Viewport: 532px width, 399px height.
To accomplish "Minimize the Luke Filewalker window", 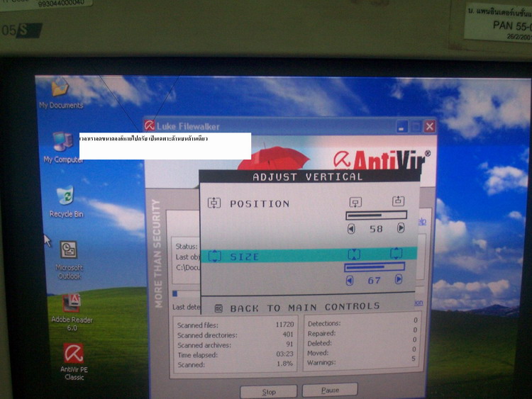I will pyautogui.click(x=401, y=127).
